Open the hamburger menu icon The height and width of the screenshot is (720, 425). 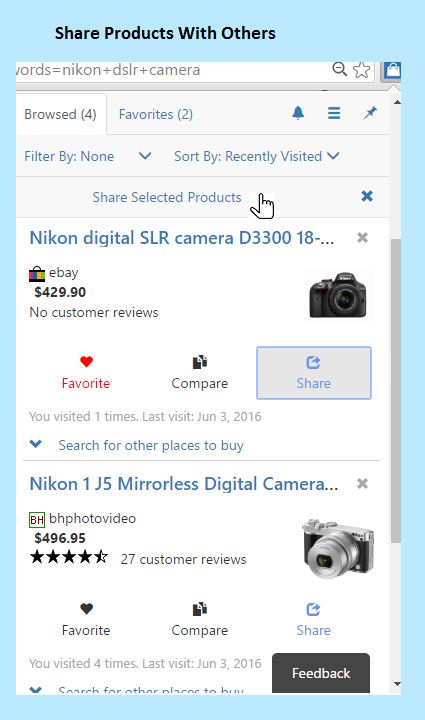coord(334,113)
